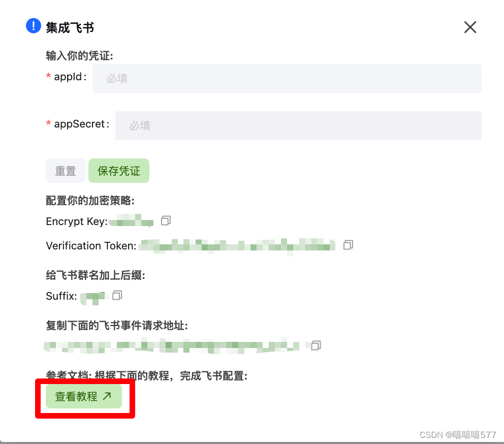The width and height of the screenshot is (504, 444).
Task: Copy the Suffix value
Action: click(x=117, y=295)
